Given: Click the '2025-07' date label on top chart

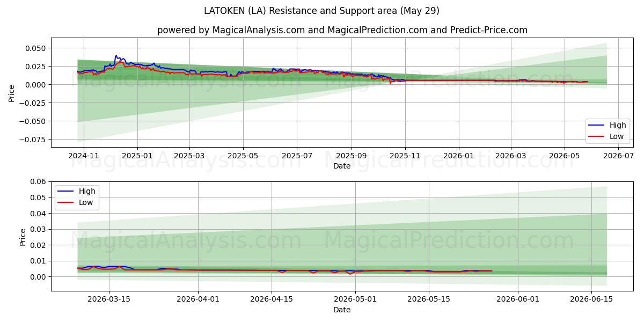Looking at the screenshot, I should tap(297, 156).
